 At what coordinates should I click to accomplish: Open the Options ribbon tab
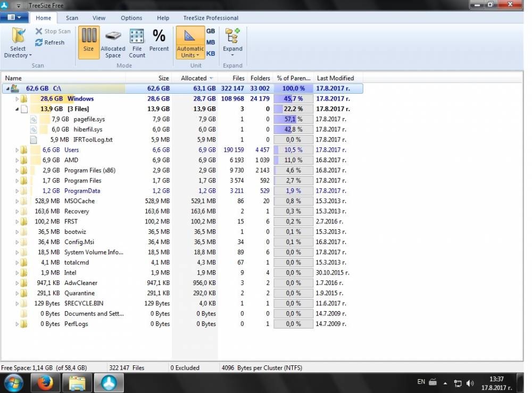pyautogui.click(x=131, y=18)
